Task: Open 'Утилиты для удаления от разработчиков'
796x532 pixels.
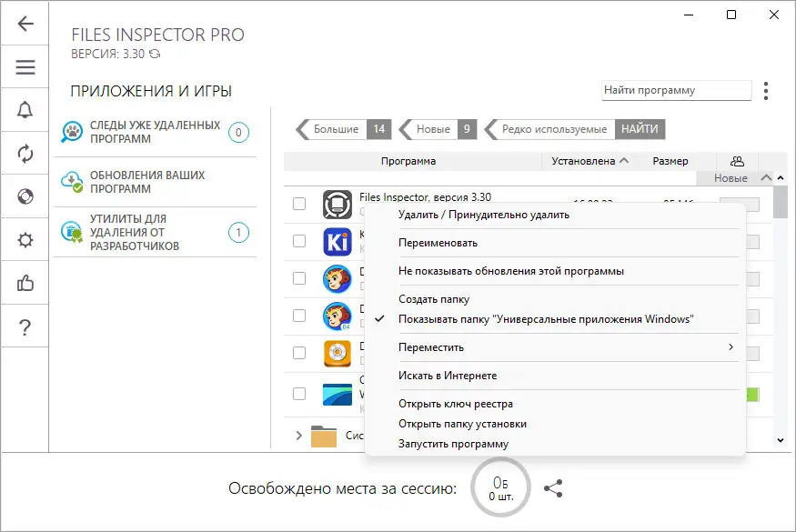Action: [156, 232]
